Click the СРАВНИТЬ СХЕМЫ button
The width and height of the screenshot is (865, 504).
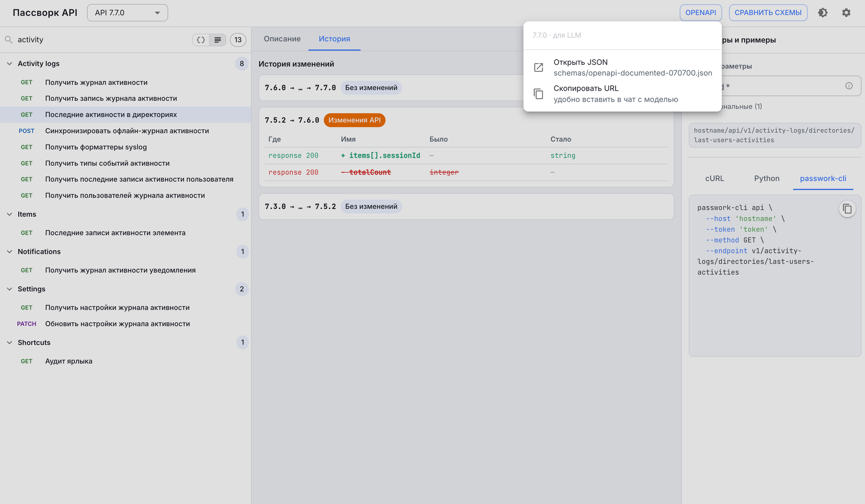pyautogui.click(x=768, y=13)
